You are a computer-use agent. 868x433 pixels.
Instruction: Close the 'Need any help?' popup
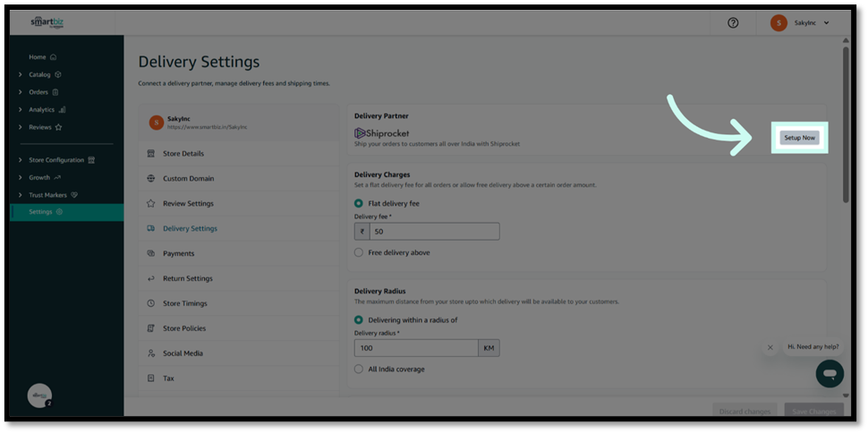tap(770, 347)
